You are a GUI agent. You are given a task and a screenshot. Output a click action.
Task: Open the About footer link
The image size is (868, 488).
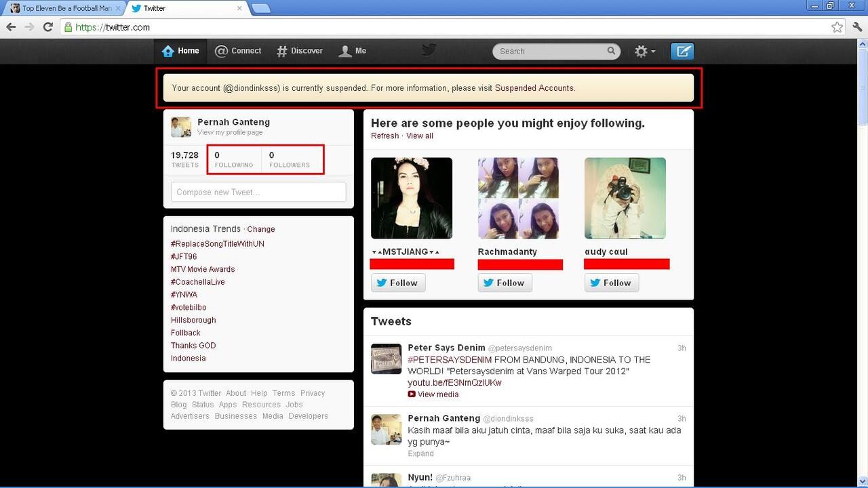point(236,393)
